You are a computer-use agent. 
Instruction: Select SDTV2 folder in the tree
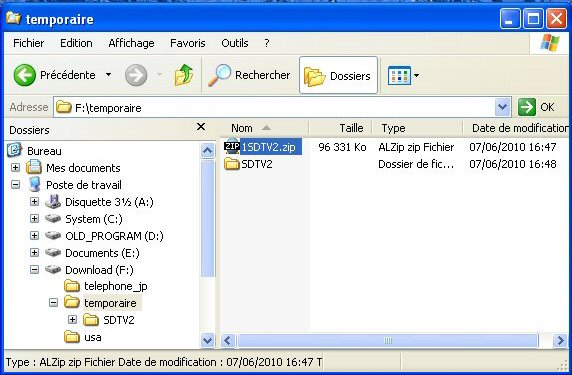coord(119,320)
